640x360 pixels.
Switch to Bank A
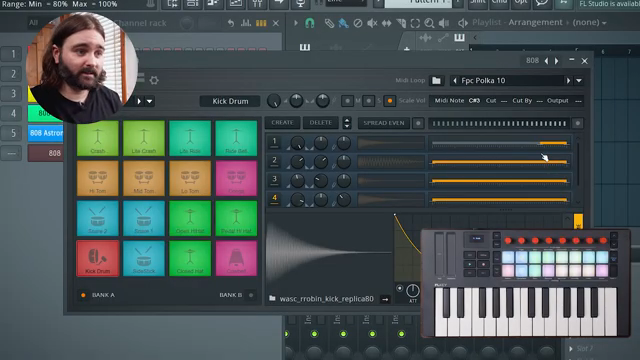pos(83,295)
